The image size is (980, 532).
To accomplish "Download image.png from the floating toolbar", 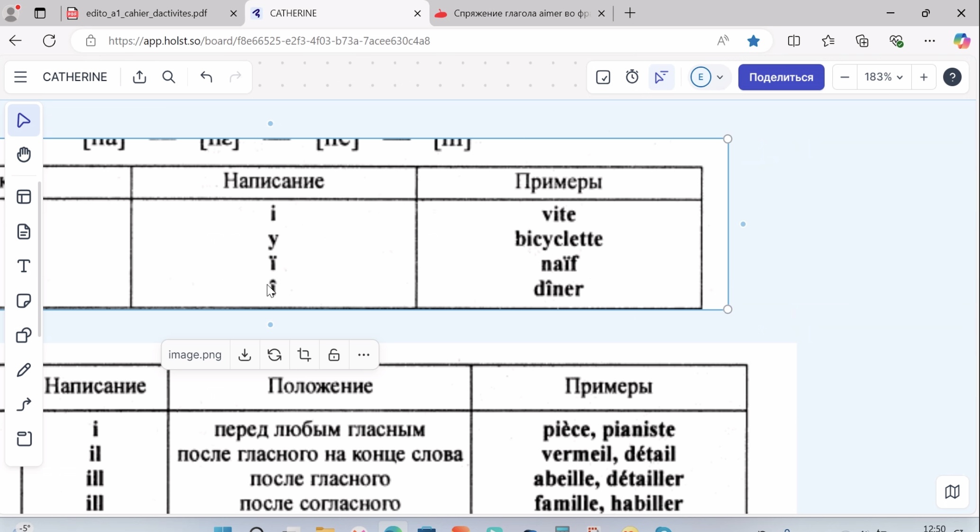I will click(x=245, y=355).
